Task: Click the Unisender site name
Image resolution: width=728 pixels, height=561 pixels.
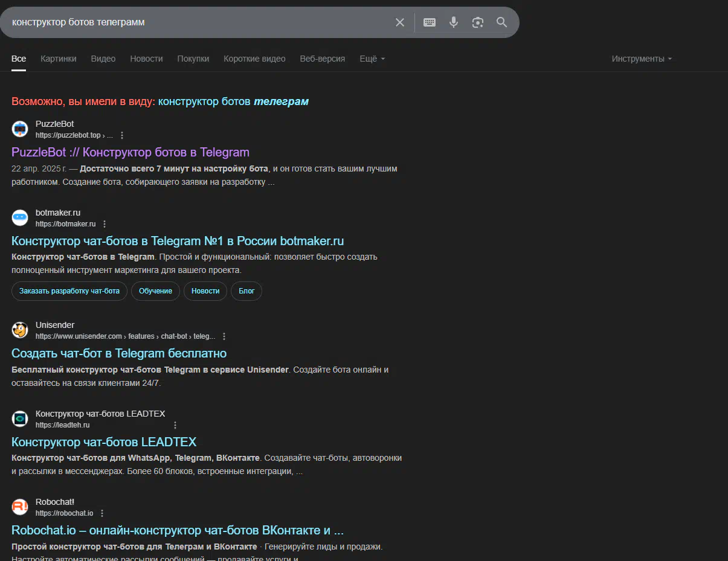Action: 55,325
